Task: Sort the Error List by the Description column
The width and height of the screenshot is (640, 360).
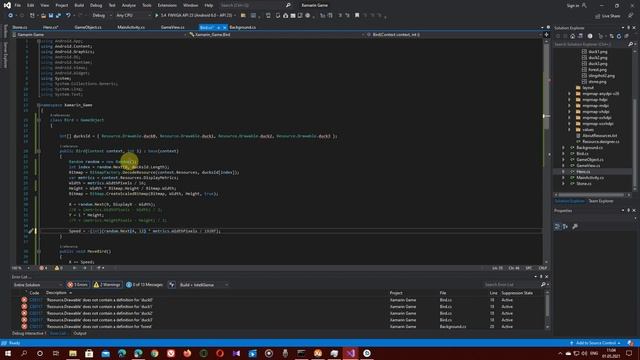Action: click(x=56, y=293)
